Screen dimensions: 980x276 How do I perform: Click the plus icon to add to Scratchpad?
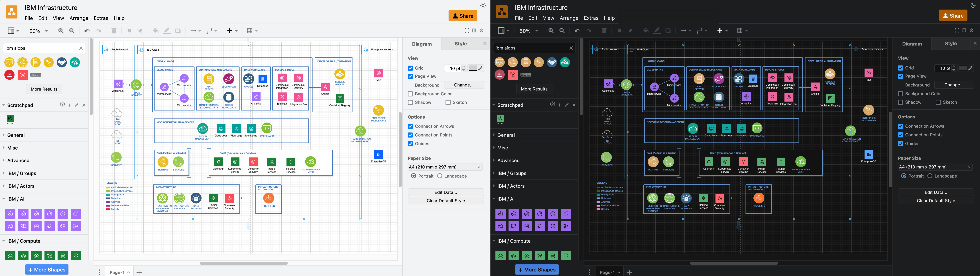tap(69, 105)
